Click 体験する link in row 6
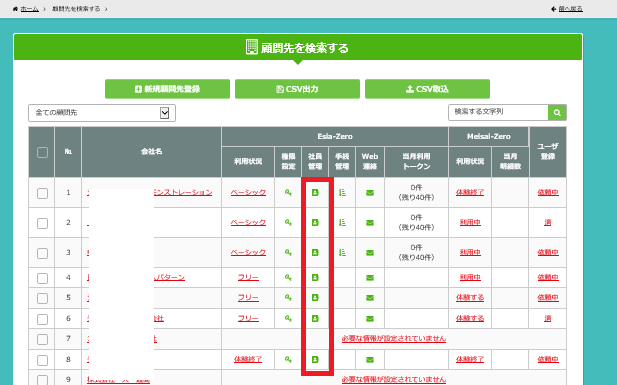 (470, 318)
